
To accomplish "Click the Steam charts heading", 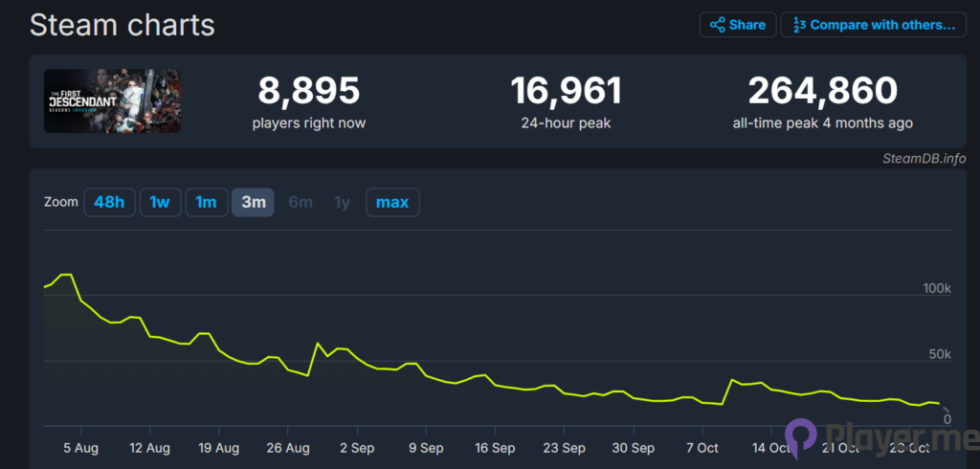I will tap(122, 25).
